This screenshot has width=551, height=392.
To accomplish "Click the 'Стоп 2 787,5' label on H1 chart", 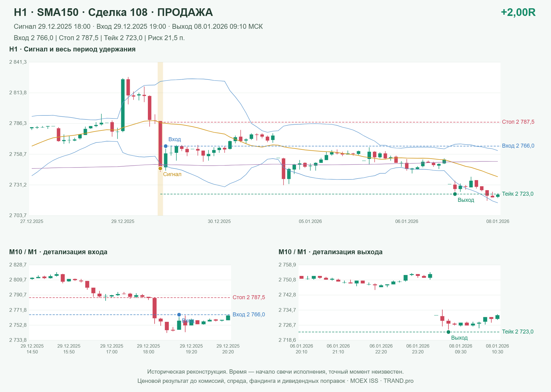I will click(x=518, y=122).
